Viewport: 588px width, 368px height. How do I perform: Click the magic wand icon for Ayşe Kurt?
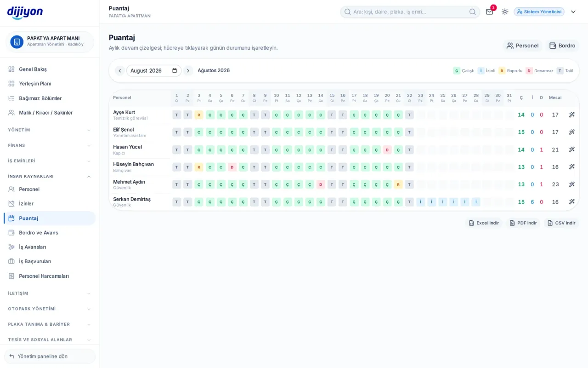point(572,115)
